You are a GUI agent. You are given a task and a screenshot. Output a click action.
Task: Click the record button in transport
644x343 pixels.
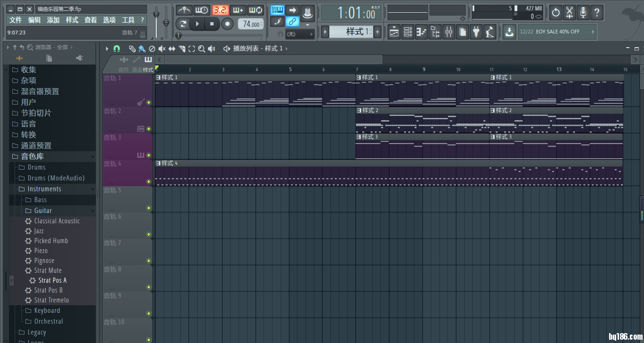[227, 24]
